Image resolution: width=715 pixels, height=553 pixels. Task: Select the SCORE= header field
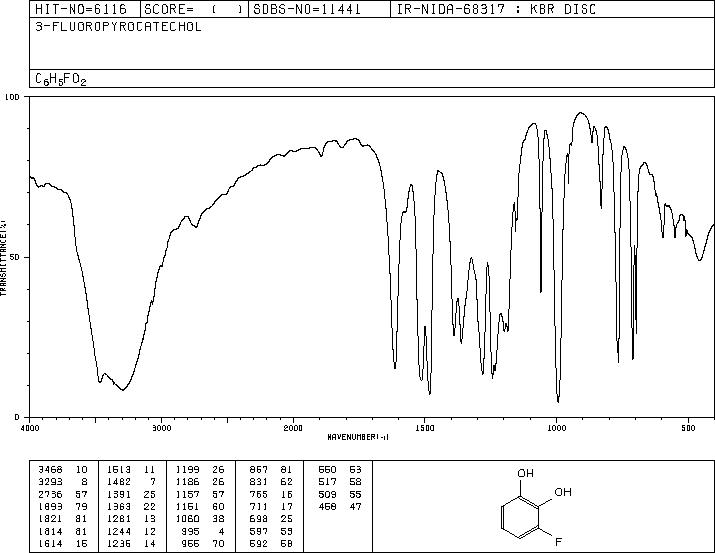(x=194, y=9)
